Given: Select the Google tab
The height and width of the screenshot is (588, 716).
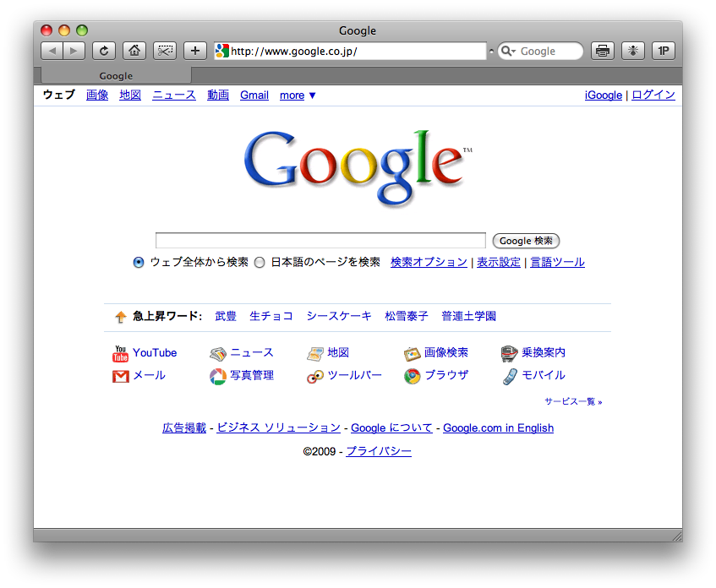Looking at the screenshot, I should click(116, 76).
